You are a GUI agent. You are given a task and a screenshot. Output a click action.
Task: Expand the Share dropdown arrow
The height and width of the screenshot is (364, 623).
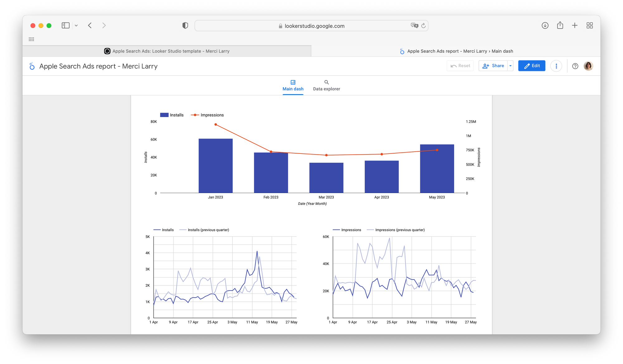(510, 66)
